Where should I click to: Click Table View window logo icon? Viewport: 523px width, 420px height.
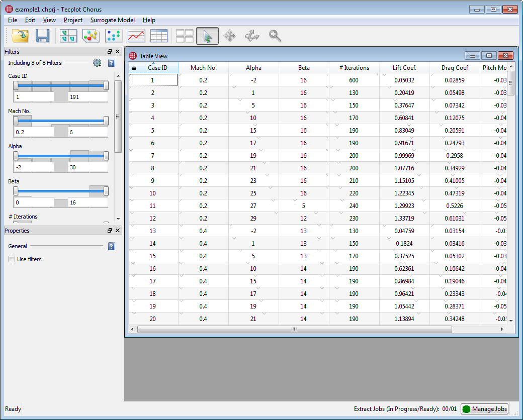tap(133, 56)
